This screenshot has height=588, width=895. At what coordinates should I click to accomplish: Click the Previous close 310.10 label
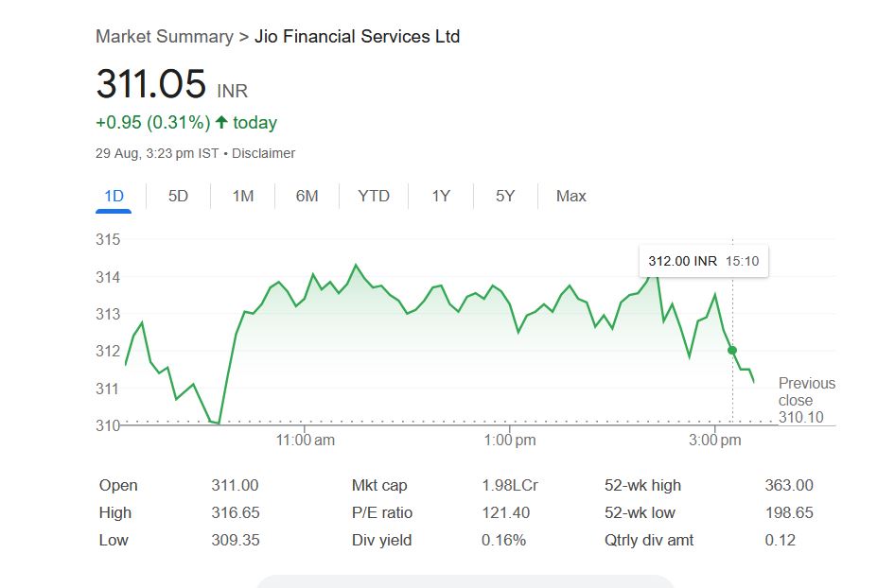pyautogui.click(x=806, y=400)
